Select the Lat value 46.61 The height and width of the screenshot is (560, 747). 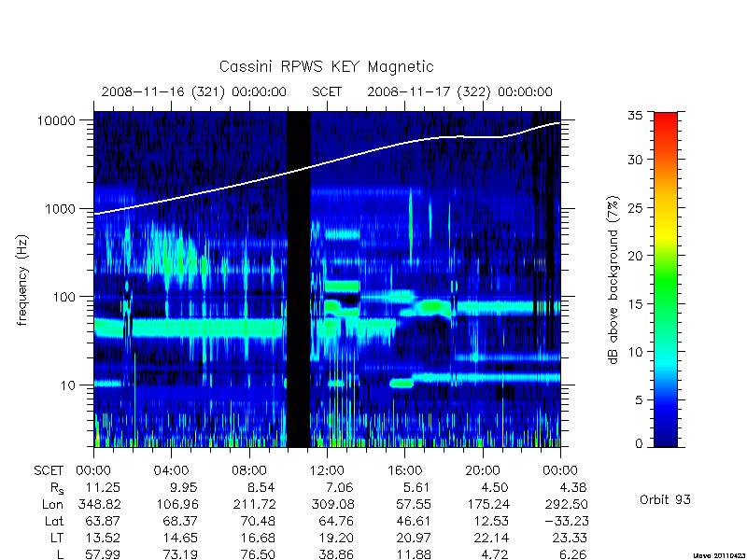pos(414,521)
